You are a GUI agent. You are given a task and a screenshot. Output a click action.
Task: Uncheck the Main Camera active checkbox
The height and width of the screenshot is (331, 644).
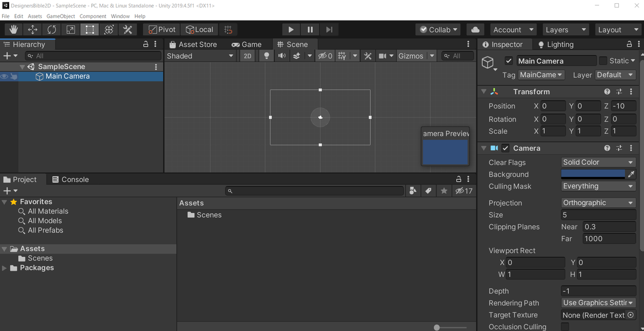pyautogui.click(x=508, y=61)
